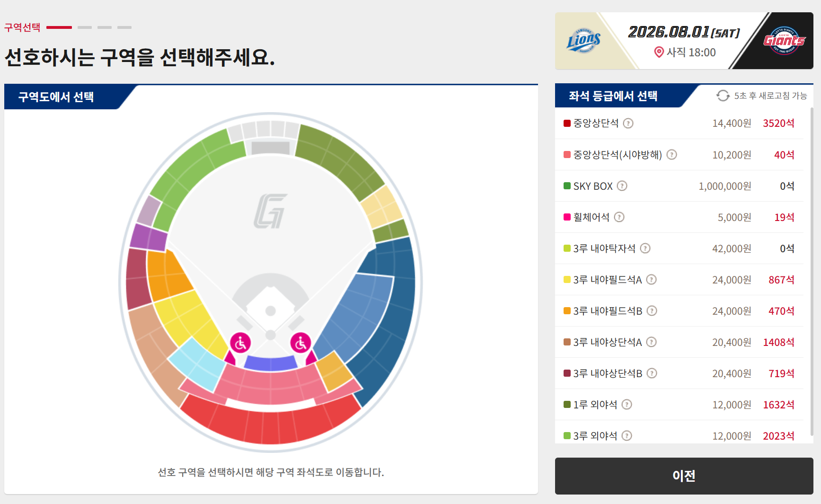Click the 2026.08.01 [SAT] match date
821x504 pixels.
684,32
